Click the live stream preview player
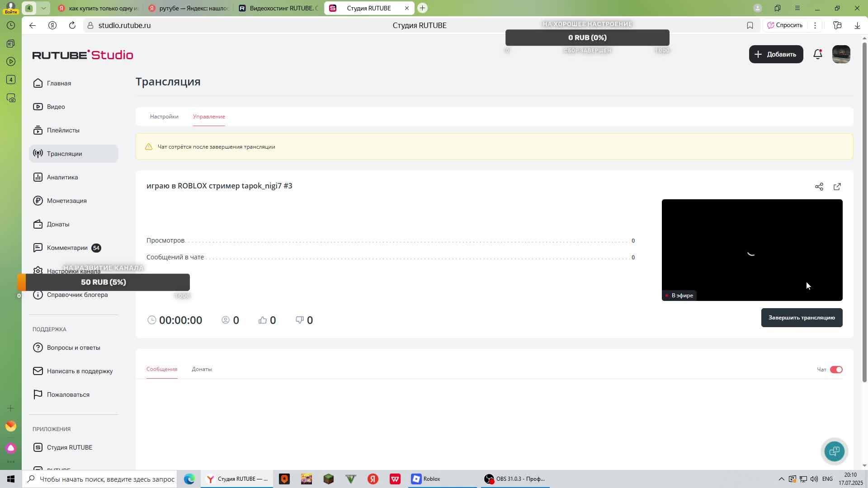Screen dimensions: 868x488 (x=751, y=249)
